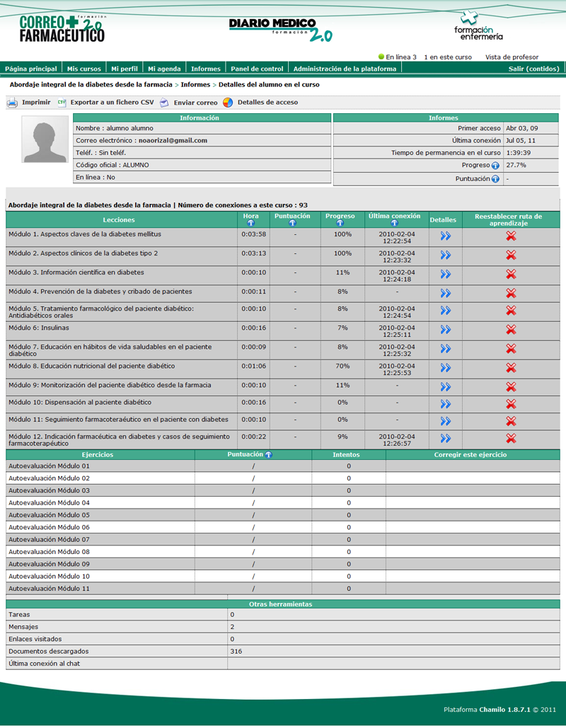Image resolution: width=566 pixels, height=728 pixels.
Task: Click the Detalles de acceso text link
Action: coord(268,103)
